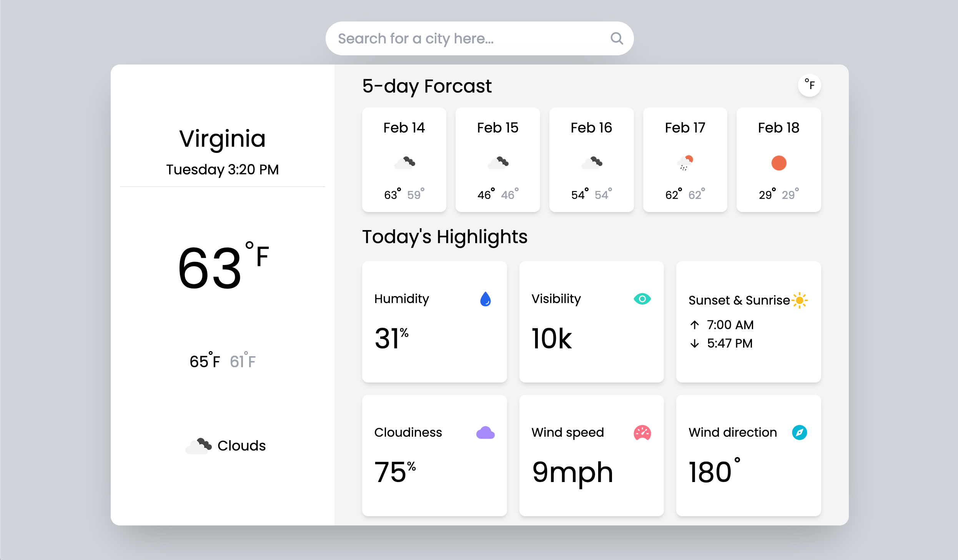Select the Feb 14 forecast card
The height and width of the screenshot is (560, 958).
click(x=404, y=160)
